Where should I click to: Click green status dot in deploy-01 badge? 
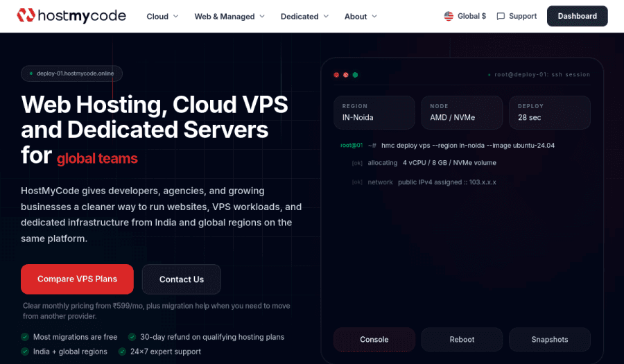tap(31, 73)
